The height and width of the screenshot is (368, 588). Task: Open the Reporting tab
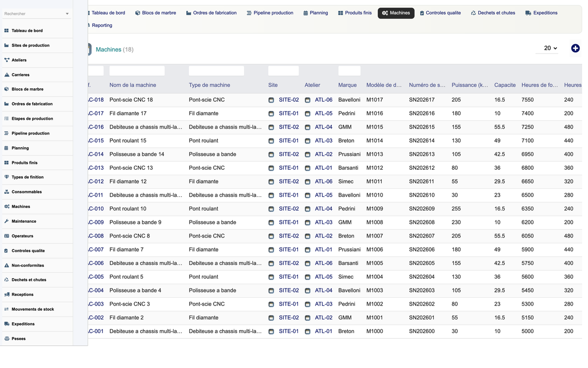click(101, 26)
